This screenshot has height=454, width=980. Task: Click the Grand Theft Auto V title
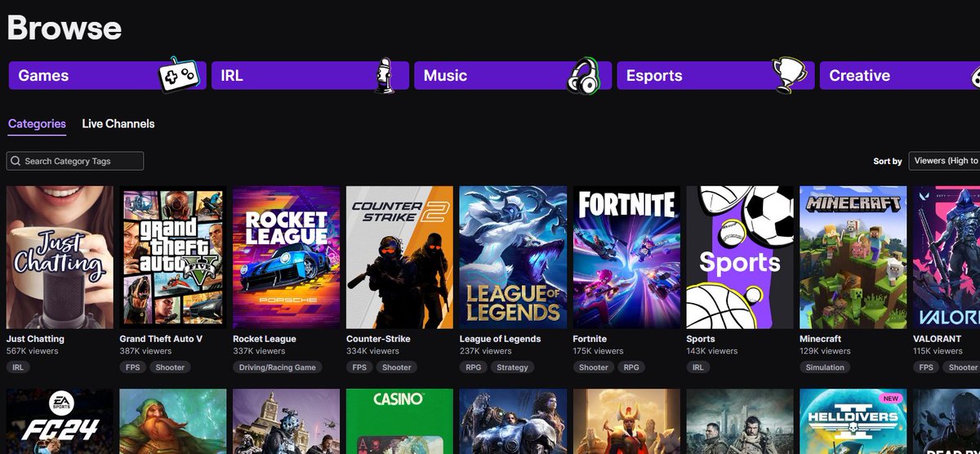[161, 339]
